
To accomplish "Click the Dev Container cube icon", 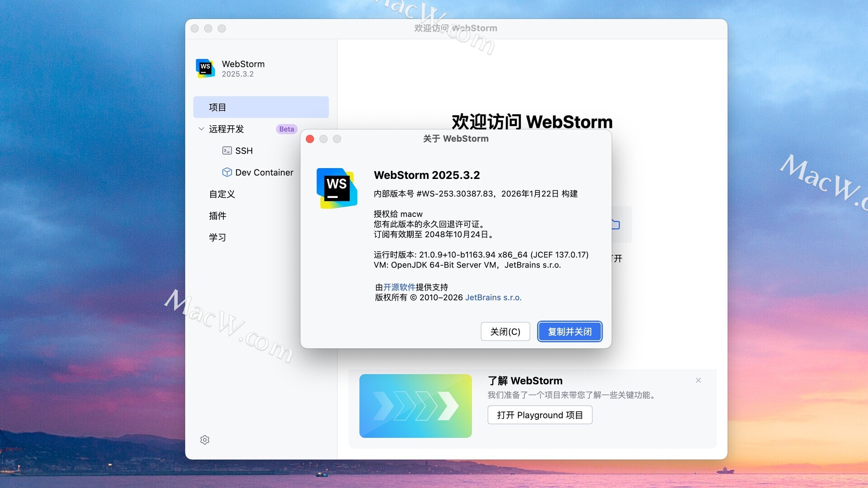I will 227,172.
